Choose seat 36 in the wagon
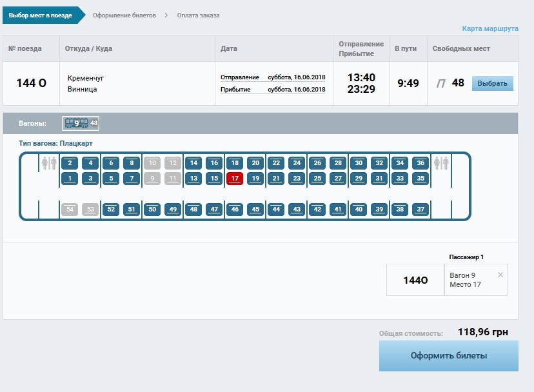The image size is (534, 392). pyautogui.click(x=420, y=163)
